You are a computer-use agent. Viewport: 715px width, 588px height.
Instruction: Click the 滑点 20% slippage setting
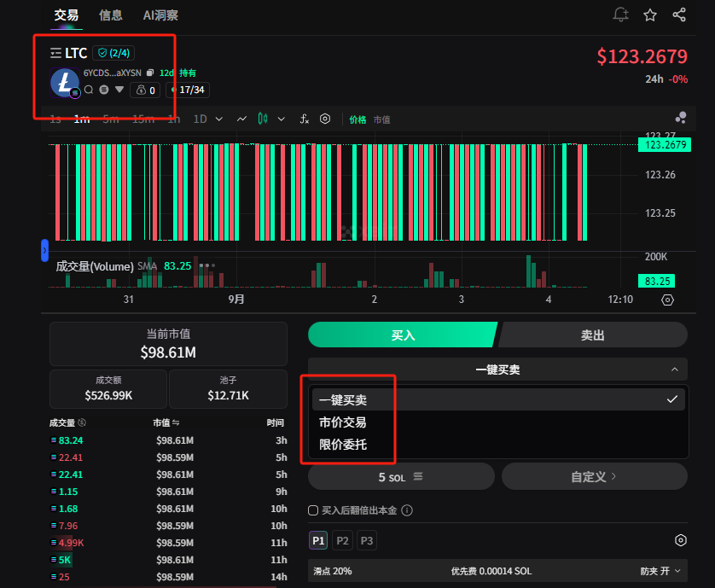tap(333, 571)
